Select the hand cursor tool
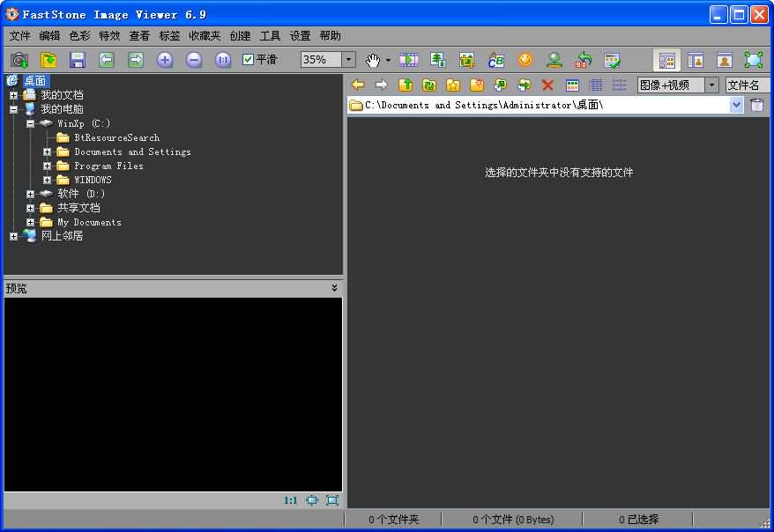Viewport: 774px width, 532px height. point(373,60)
